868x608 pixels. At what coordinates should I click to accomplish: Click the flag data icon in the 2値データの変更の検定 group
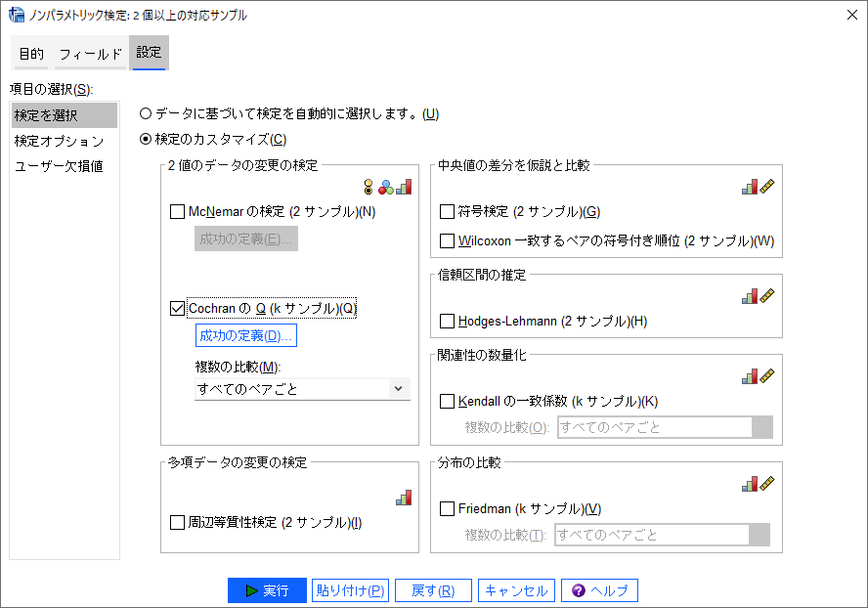[x=369, y=187]
